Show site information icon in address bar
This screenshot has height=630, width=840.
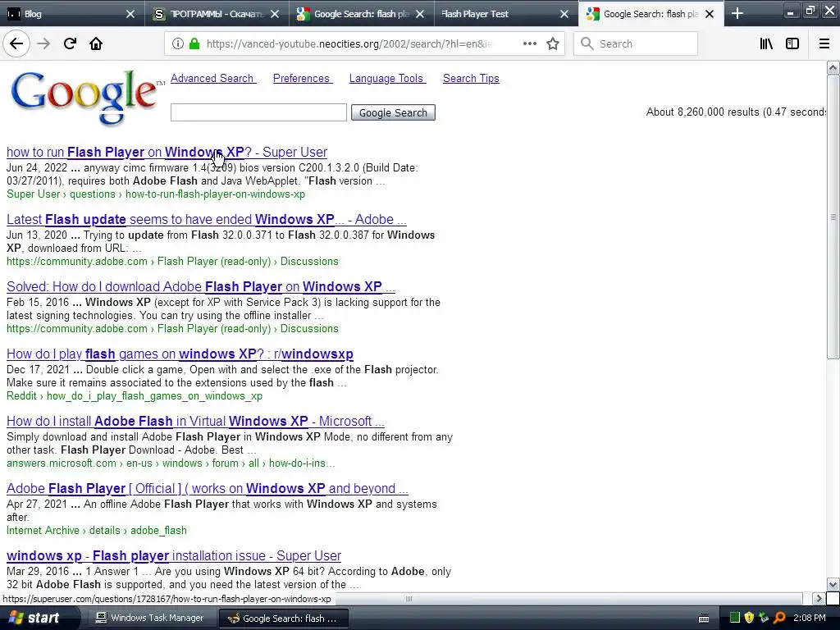pyautogui.click(x=178, y=44)
